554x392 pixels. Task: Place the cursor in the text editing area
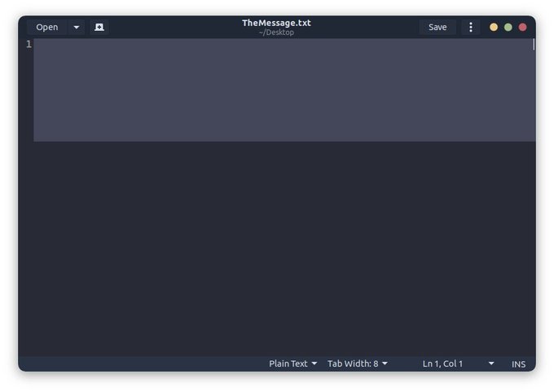(284, 196)
